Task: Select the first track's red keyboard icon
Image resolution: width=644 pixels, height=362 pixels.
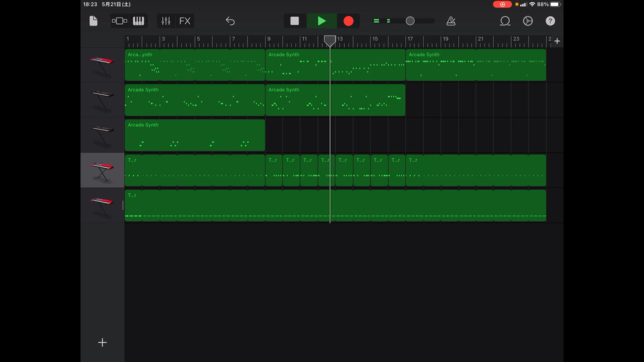Action: coord(102,66)
